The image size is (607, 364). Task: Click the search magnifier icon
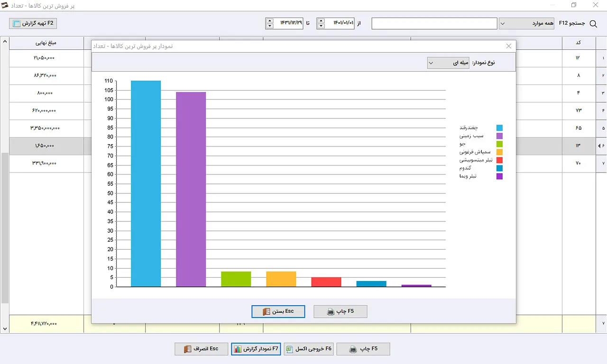click(593, 23)
